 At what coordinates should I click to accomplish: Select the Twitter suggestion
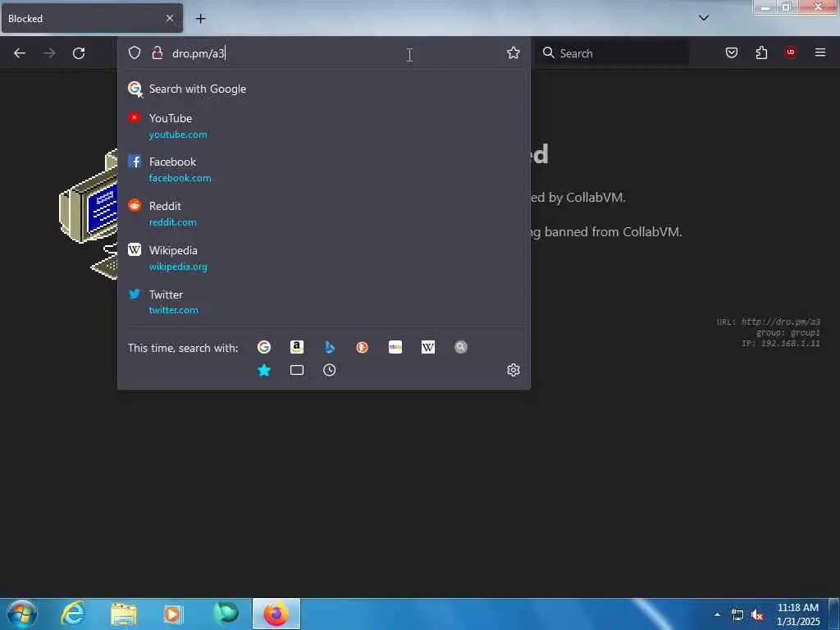[x=323, y=302]
